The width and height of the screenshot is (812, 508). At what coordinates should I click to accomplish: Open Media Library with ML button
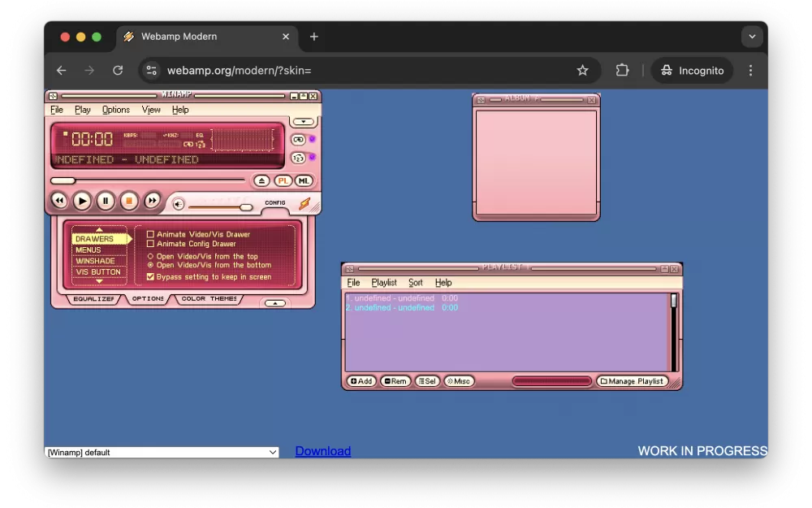pyautogui.click(x=304, y=180)
